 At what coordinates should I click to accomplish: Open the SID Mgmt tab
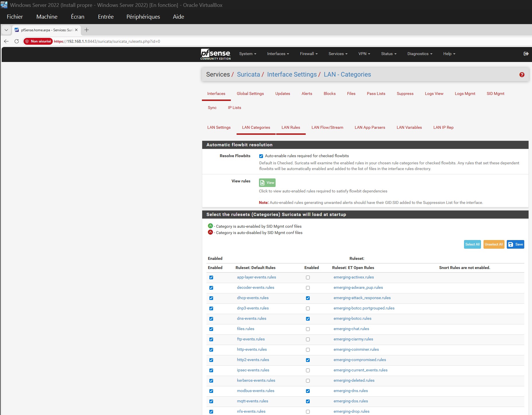(495, 94)
